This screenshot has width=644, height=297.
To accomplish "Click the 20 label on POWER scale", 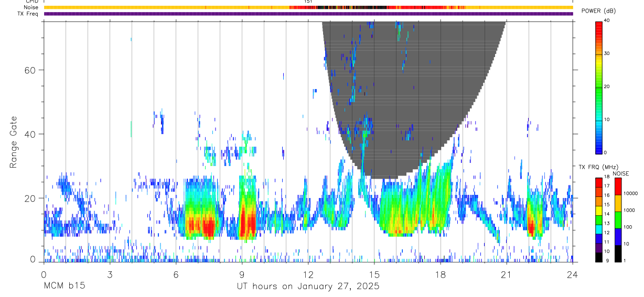I will tap(607, 86).
